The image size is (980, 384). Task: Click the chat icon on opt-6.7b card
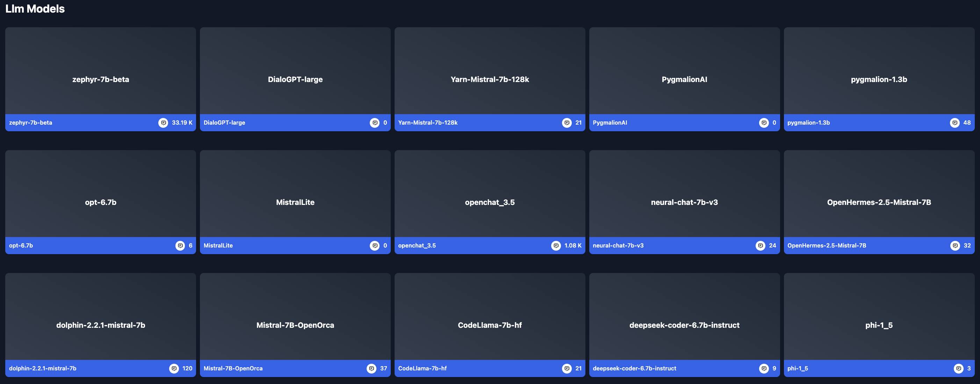[180, 246]
